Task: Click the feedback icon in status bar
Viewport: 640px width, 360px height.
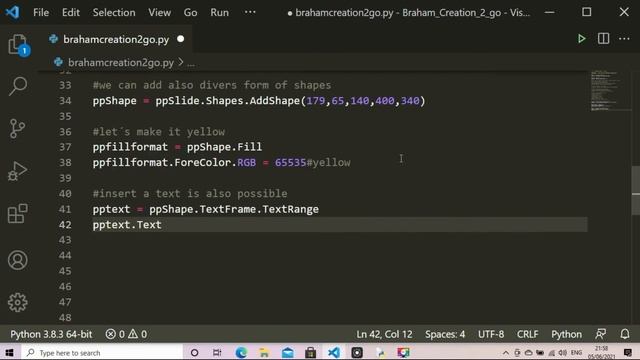Action: (600, 334)
